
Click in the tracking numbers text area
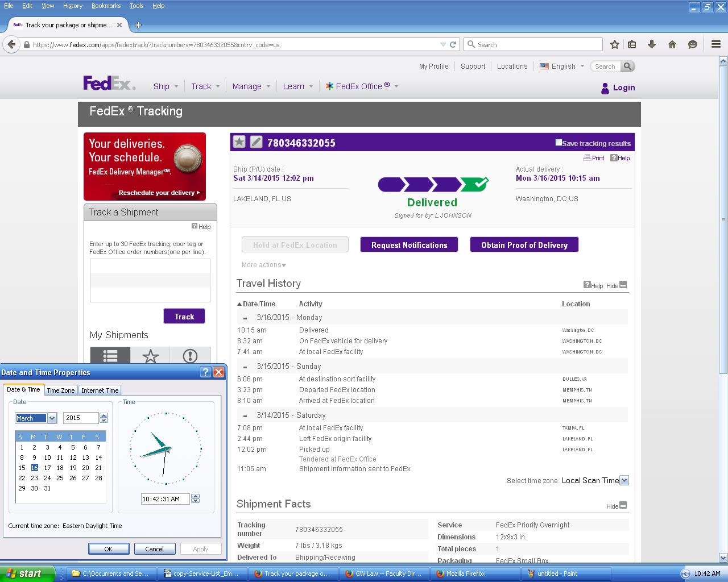point(150,280)
